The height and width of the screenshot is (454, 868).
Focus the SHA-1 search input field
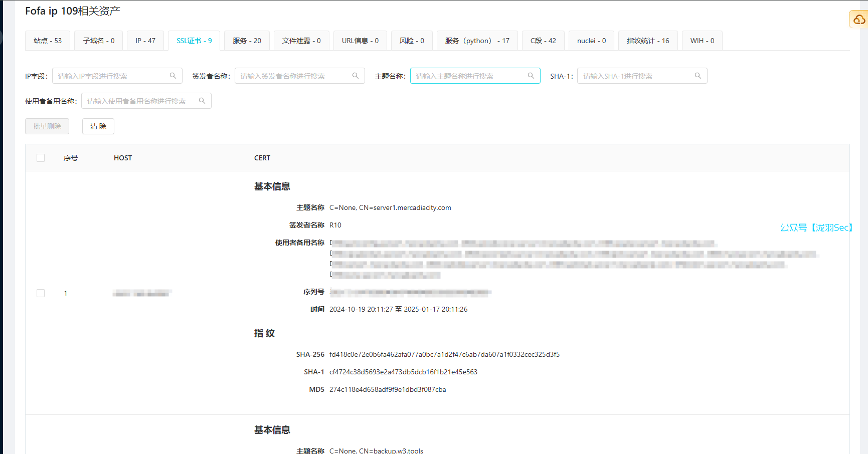(x=636, y=76)
